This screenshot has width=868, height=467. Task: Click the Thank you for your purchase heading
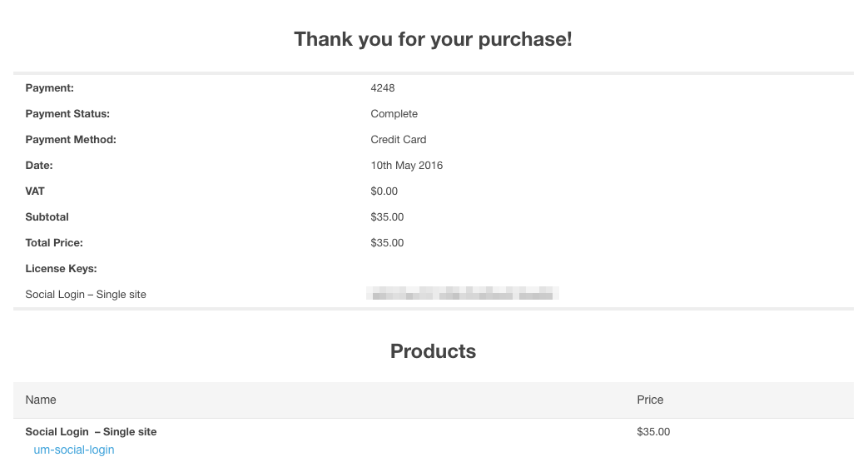tap(434, 39)
